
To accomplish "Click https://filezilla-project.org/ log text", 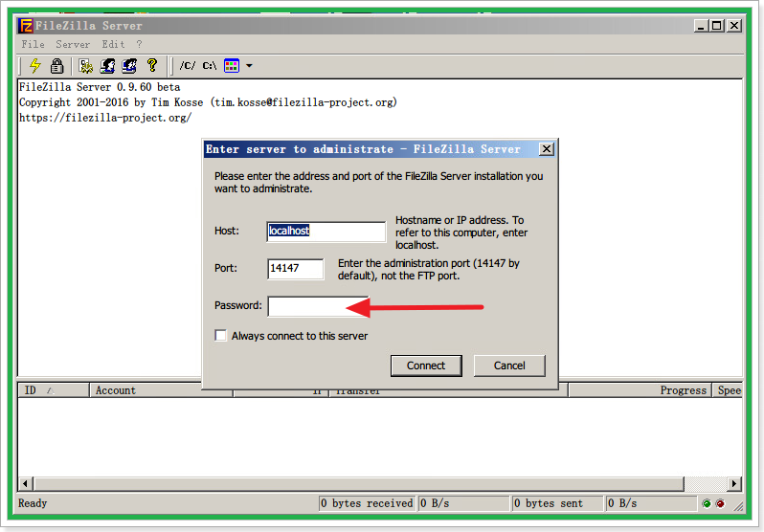I will tap(105, 118).
